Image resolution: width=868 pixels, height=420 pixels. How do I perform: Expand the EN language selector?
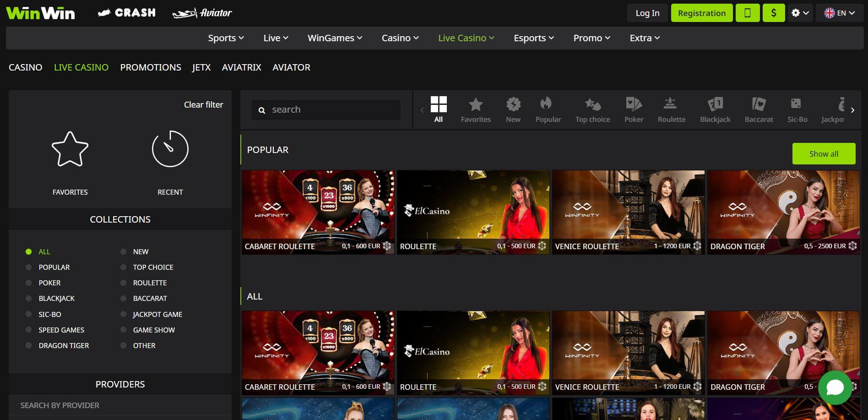point(839,12)
